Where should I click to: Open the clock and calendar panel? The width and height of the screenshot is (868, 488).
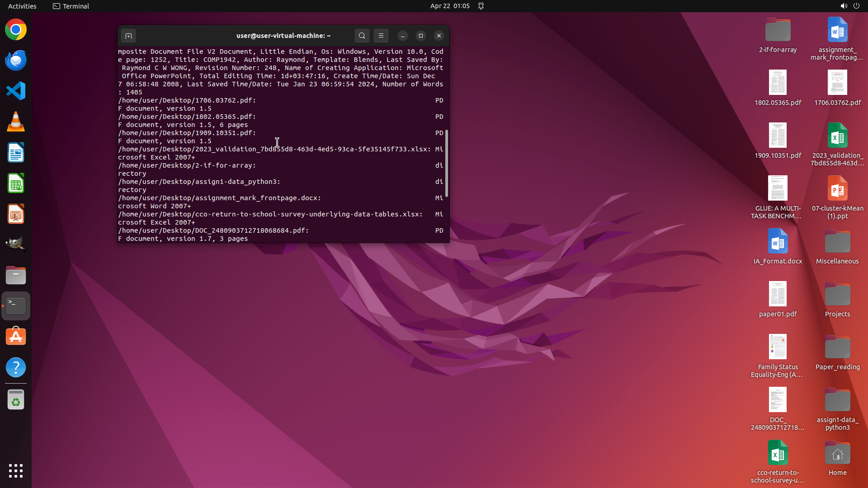(449, 6)
